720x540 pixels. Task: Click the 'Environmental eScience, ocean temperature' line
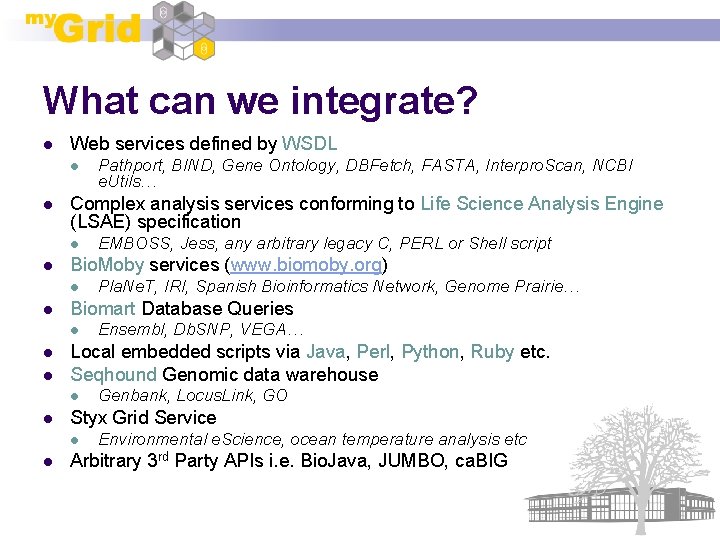coord(313,439)
